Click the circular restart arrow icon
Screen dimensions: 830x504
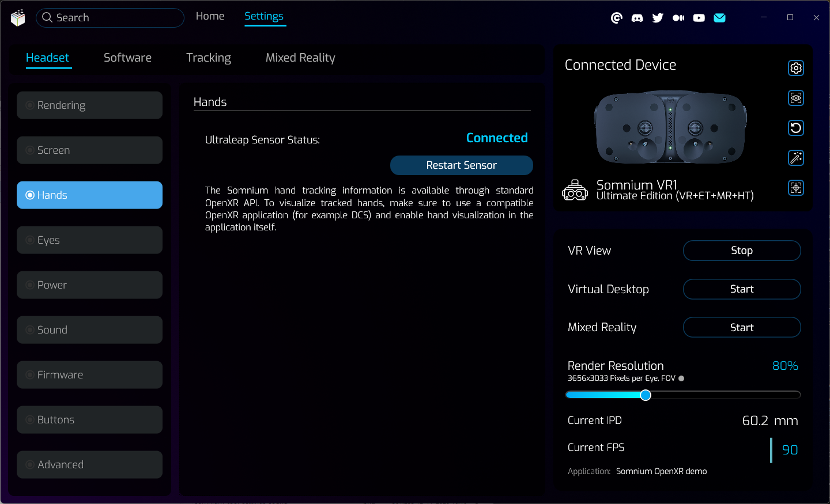[x=796, y=128]
